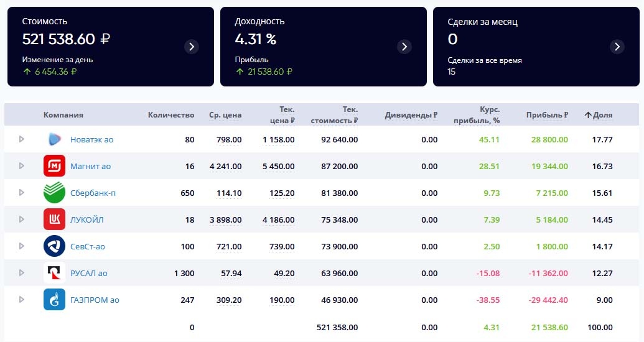Click the red ЛУКОЙЛ logo icon
This screenshot has height=342, width=644.
(54, 220)
